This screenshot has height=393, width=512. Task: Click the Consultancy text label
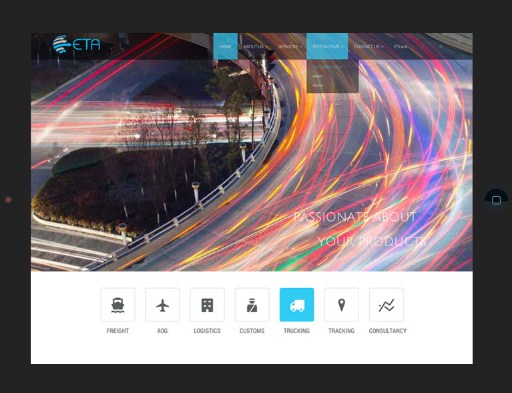388,331
